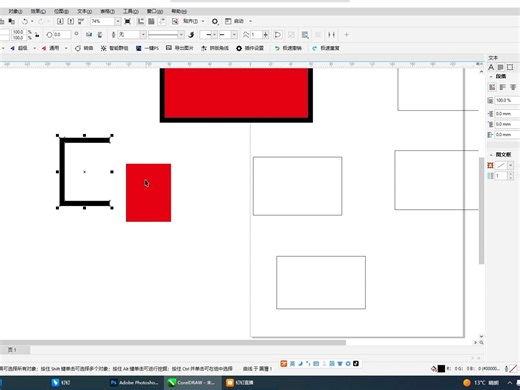The height and width of the screenshot is (390, 520).
Task: Click the CorelDRAW taskbar button
Action: (x=192, y=383)
